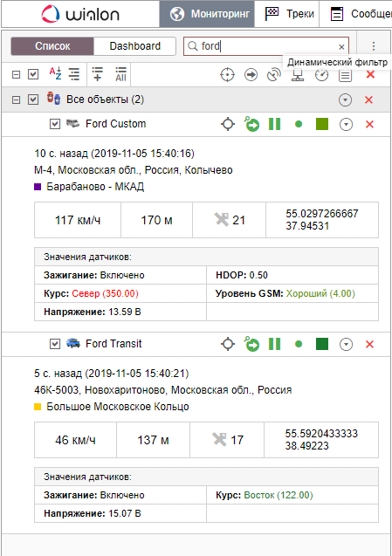Click the Все объекты group icon
The height and width of the screenshot is (556, 392).
coord(53,99)
